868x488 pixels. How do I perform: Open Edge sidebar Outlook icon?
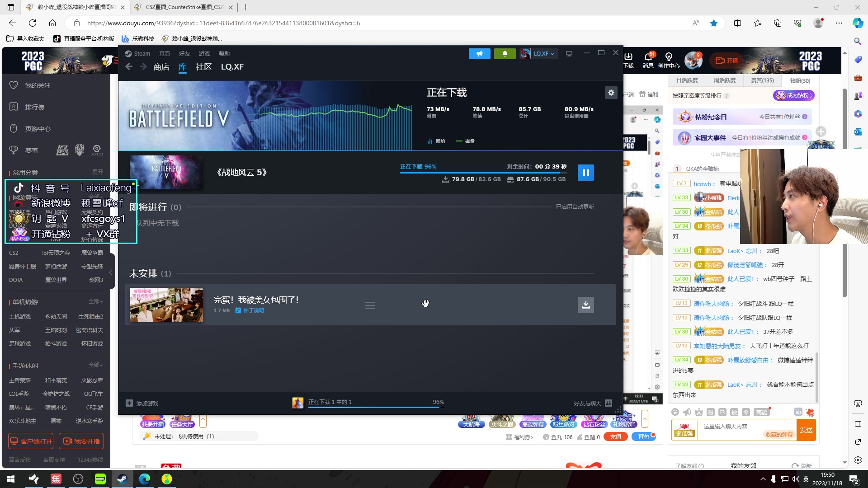click(x=858, y=132)
